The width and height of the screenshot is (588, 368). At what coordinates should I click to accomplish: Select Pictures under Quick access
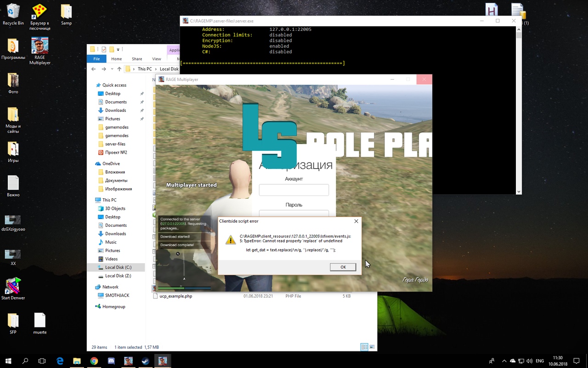coord(113,119)
